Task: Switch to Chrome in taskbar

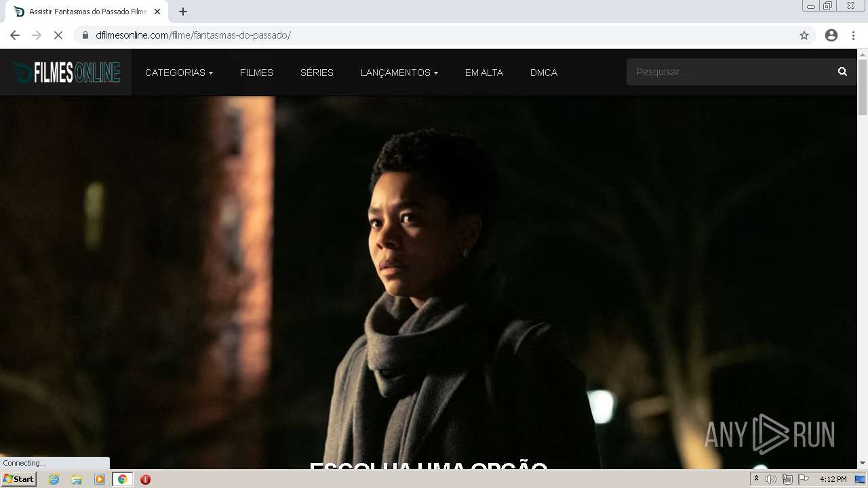Action: pos(123,479)
